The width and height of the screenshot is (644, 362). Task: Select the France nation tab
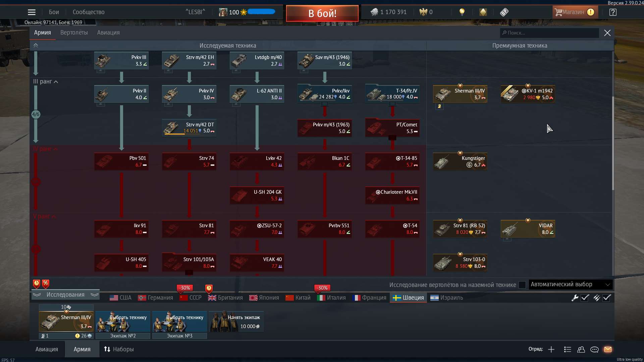pos(369,298)
